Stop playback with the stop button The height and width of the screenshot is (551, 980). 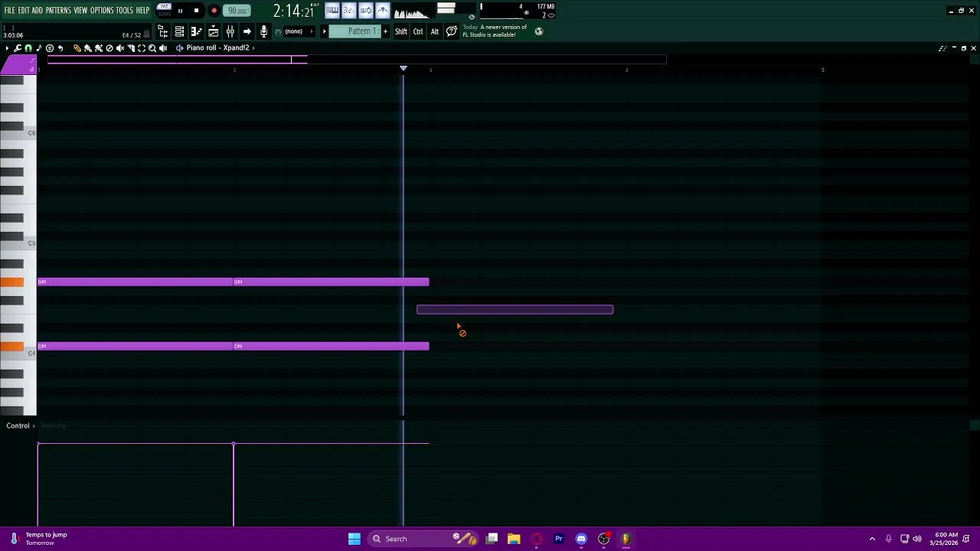coord(196,11)
